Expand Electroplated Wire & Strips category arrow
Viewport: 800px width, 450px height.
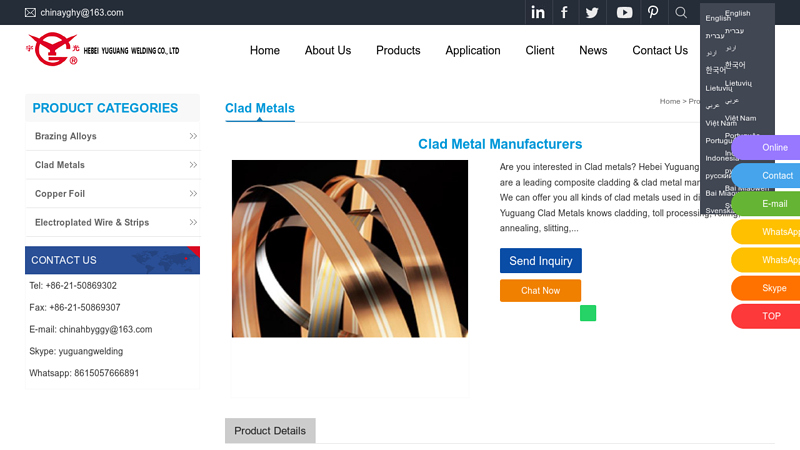click(x=193, y=222)
